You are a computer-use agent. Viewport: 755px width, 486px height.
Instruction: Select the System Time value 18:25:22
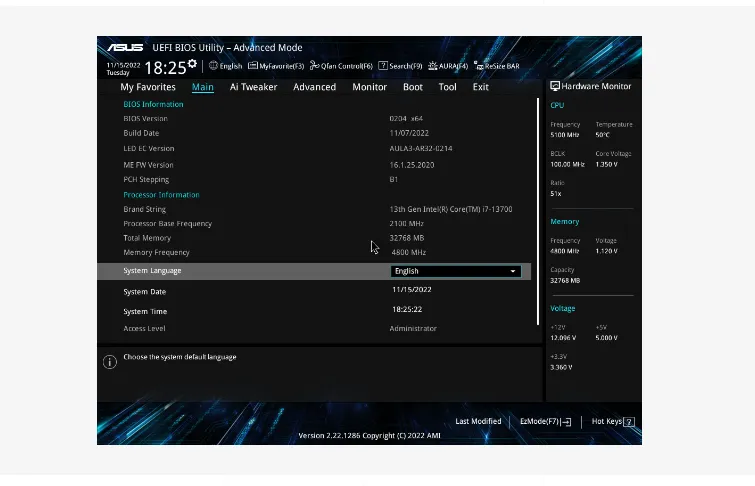click(x=407, y=309)
